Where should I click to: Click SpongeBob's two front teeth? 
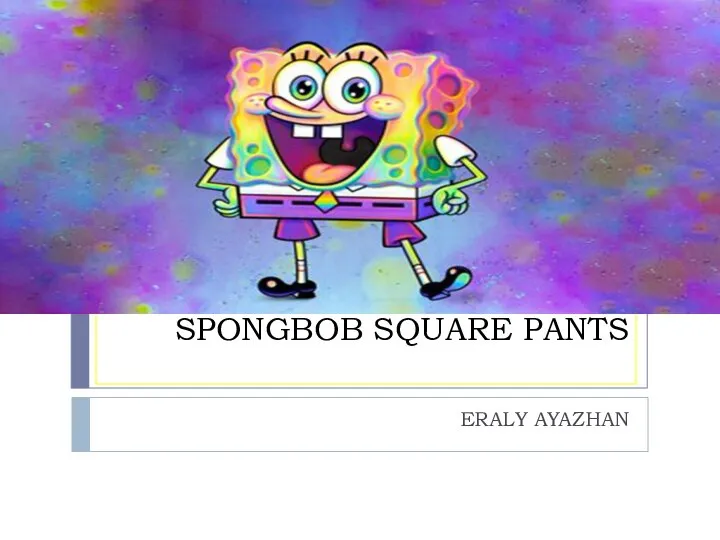317,131
